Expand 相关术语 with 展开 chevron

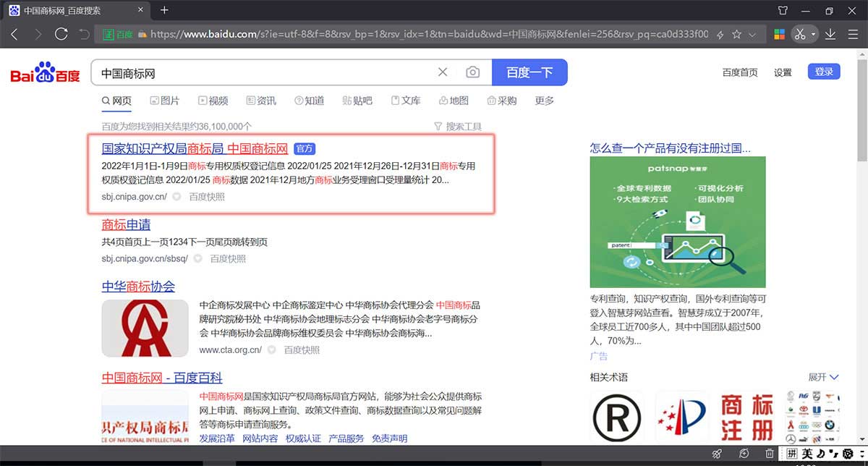823,377
